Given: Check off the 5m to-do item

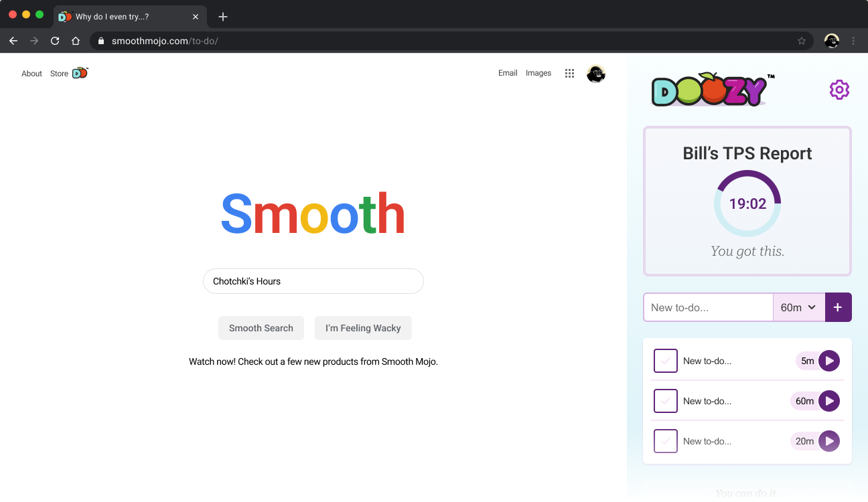Looking at the screenshot, I should point(666,361).
